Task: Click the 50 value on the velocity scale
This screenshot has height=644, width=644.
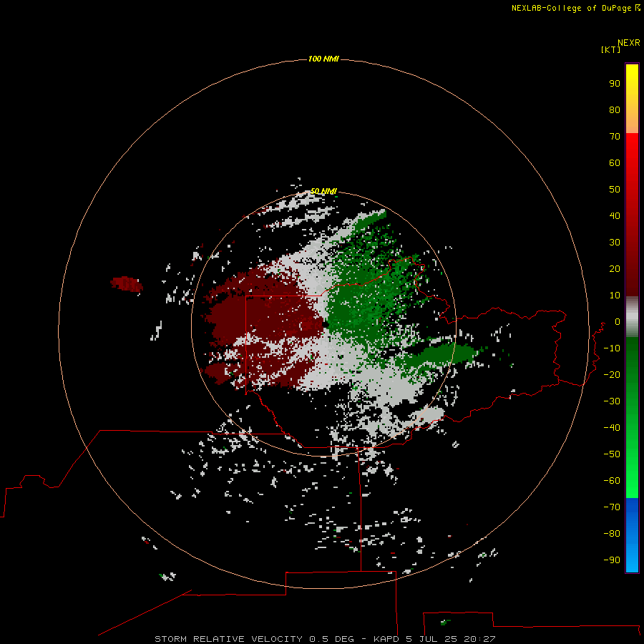Action: [x=615, y=190]
